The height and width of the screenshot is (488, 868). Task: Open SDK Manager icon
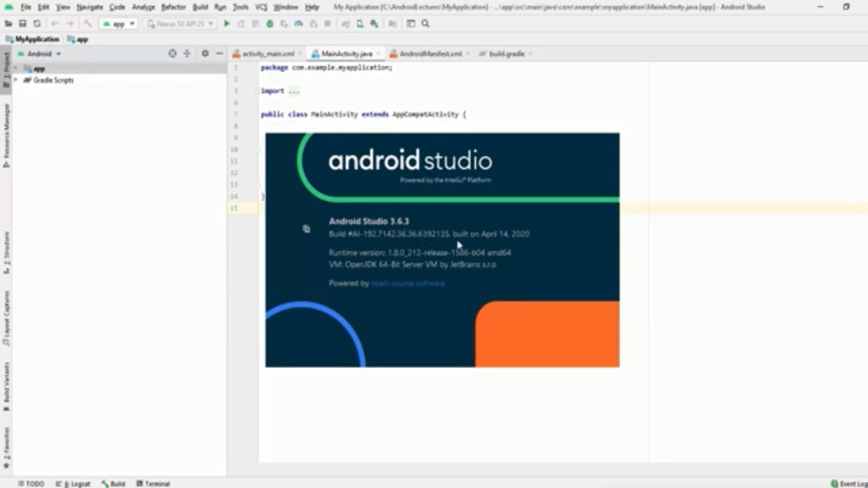pos(374,24)
